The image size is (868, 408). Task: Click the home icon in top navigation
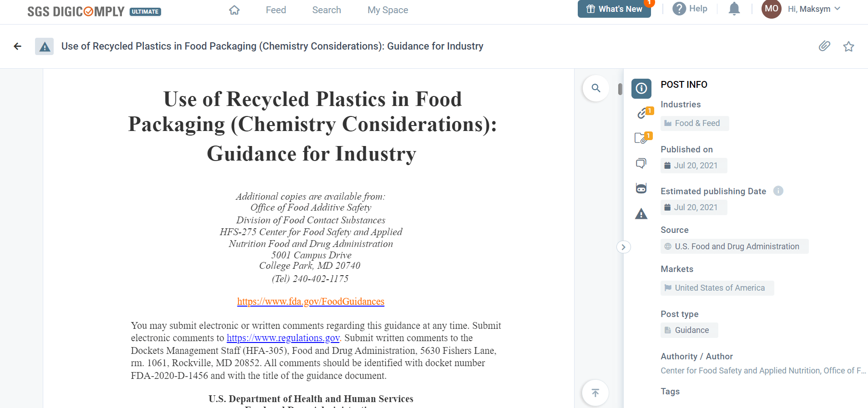click(234, 10)
